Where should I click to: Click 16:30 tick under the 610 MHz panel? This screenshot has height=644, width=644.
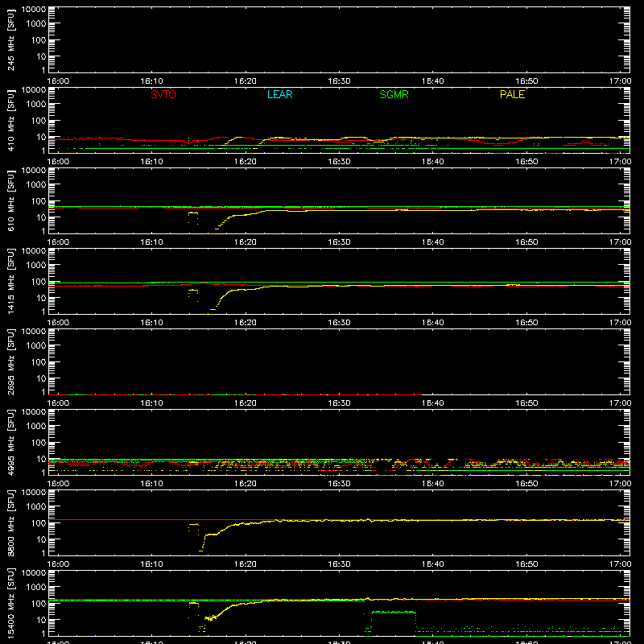pos(339,242)
